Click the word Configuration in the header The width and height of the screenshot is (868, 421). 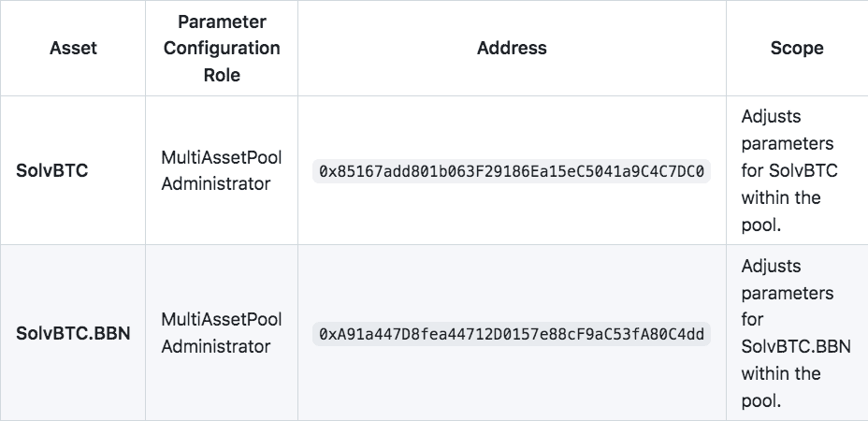pyautogui.click(x=222, y=48)
